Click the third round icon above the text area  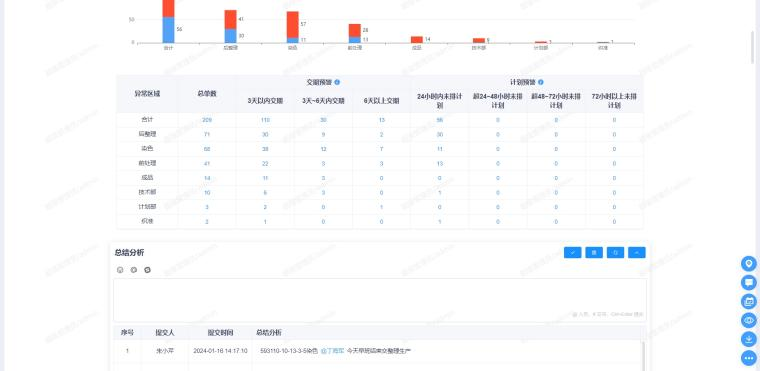pos(147,270)
